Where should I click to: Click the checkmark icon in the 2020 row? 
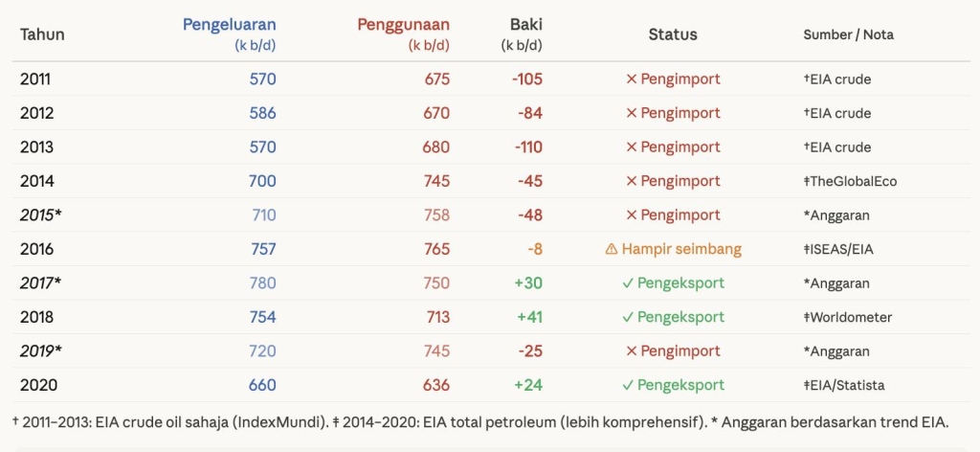[x=628, y=385]
